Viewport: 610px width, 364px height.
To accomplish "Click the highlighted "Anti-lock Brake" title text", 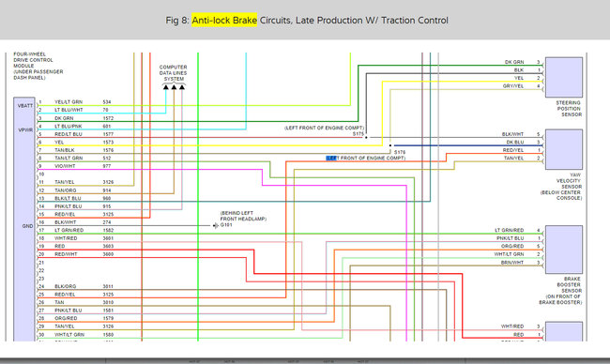I will click(x=224, y=21).
